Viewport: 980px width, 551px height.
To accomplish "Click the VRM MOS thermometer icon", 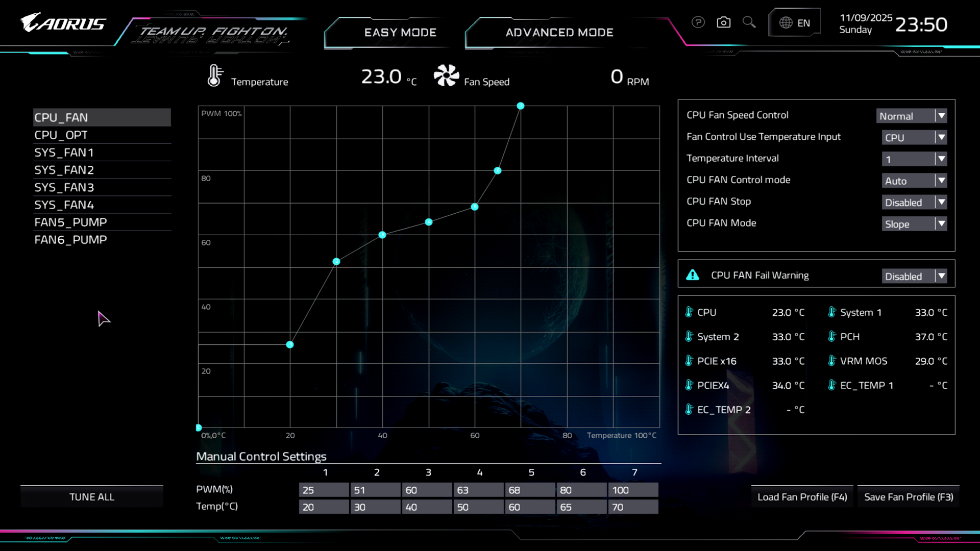I will (832, 361).
